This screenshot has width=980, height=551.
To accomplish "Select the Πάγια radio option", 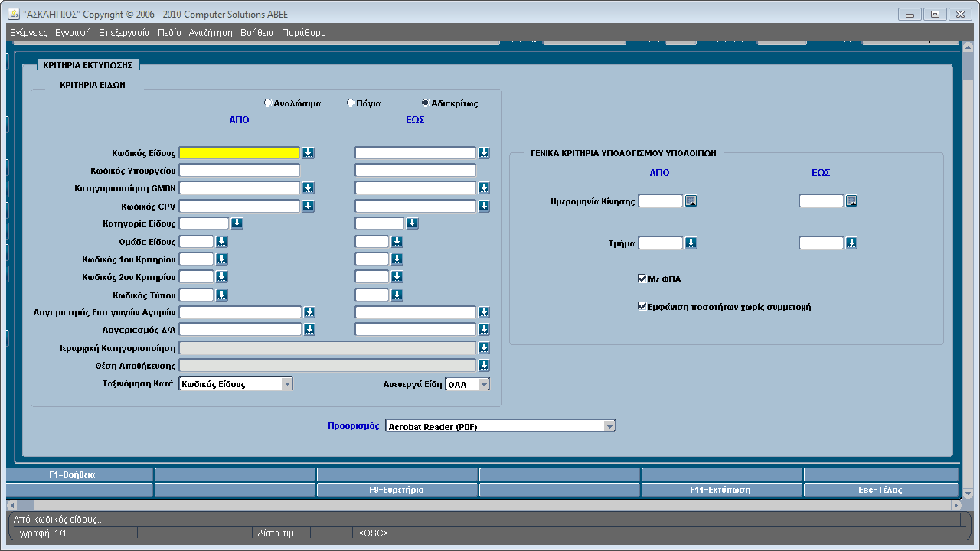I will pyautogui.click(x=351, y=103).
